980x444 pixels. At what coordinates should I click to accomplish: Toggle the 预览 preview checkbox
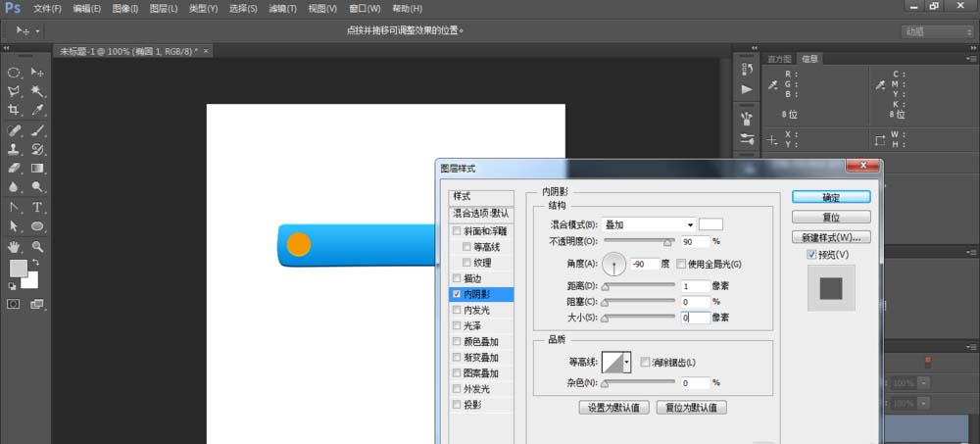click(810, 255)
